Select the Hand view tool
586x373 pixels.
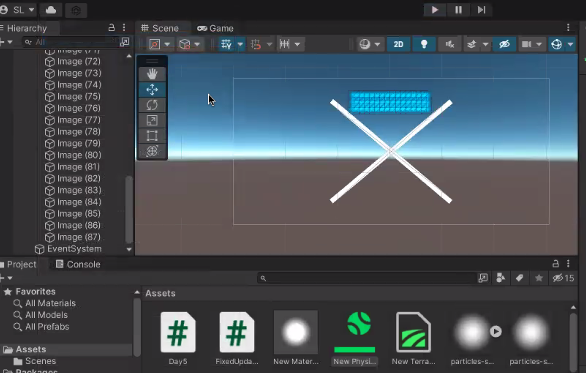tap(152, 74)
